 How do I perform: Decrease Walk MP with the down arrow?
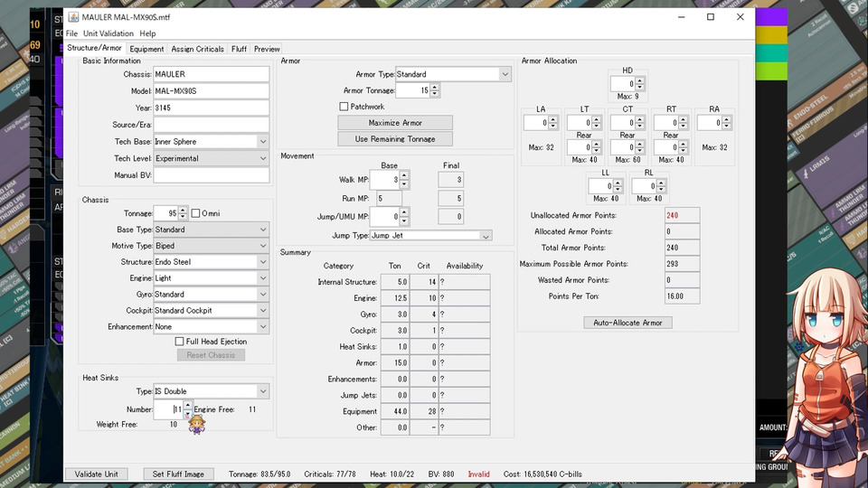tap(404, 185)
